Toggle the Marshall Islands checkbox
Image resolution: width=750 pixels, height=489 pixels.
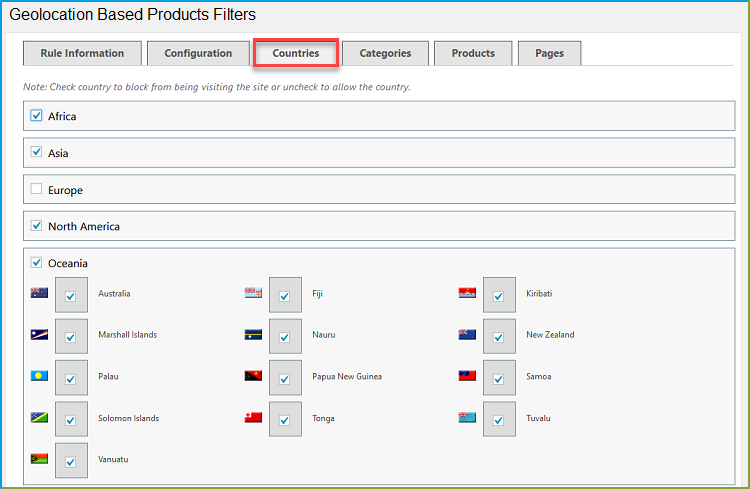pyautogui.click(x=71, y=336)
